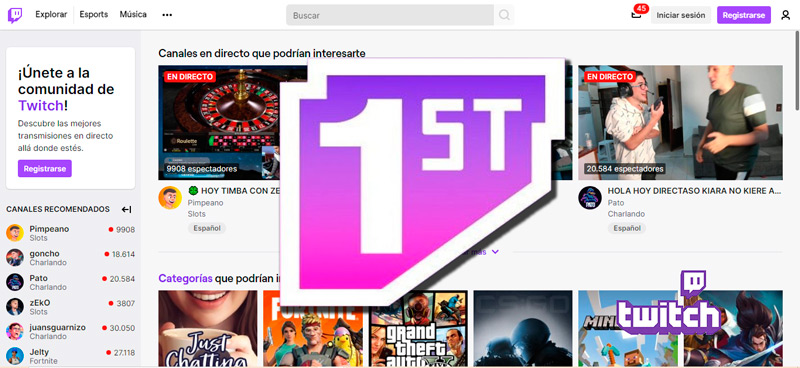
Task: Open notifications inbox with 45 badge
Action: (636, 14)
